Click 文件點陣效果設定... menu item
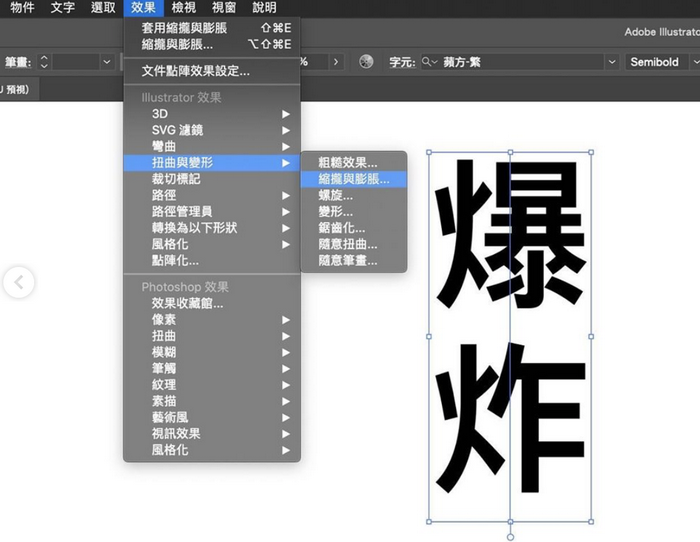Screen dimensions: 700x542 pyautogui.click(x=196, y=71)
